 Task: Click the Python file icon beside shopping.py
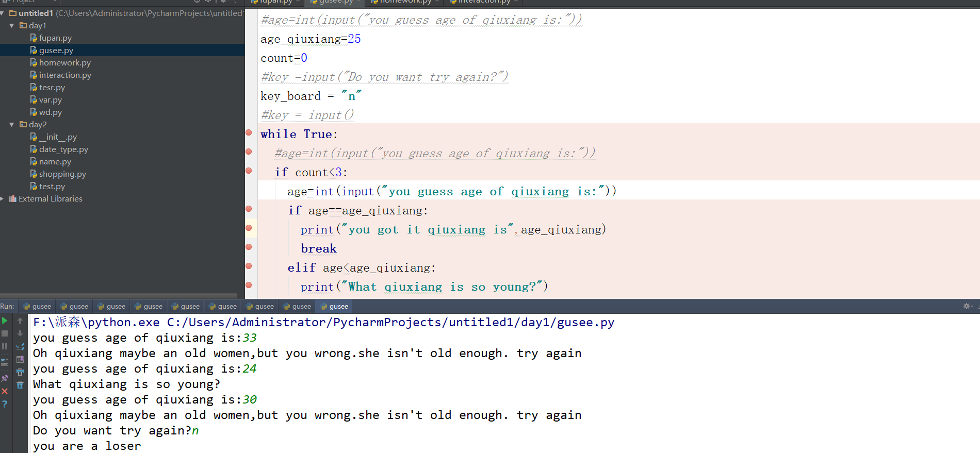[34, 174]
